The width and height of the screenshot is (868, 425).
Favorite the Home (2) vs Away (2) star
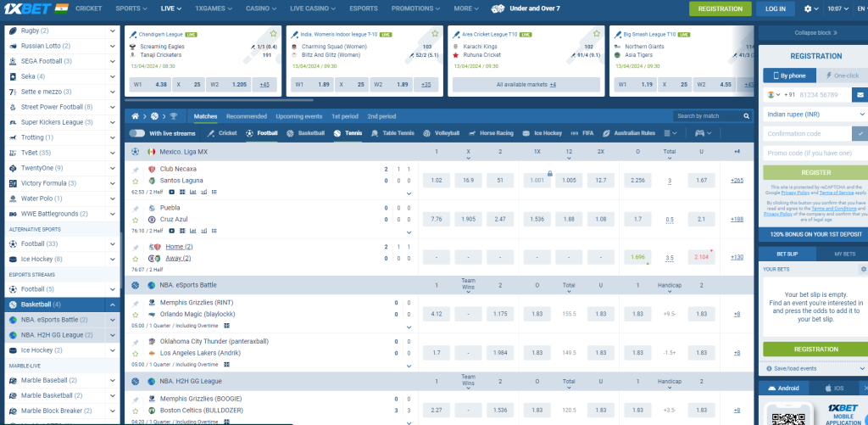(x=135, y=259)
